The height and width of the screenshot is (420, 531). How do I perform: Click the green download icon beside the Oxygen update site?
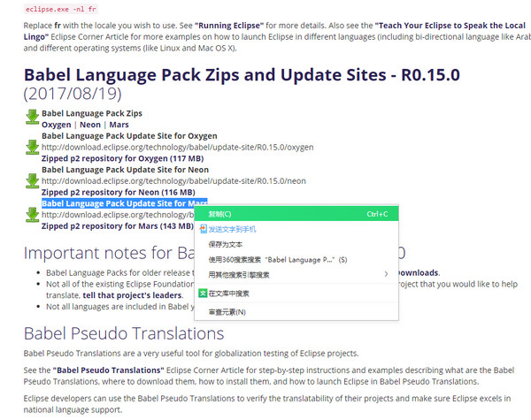[x=32, y=147]
